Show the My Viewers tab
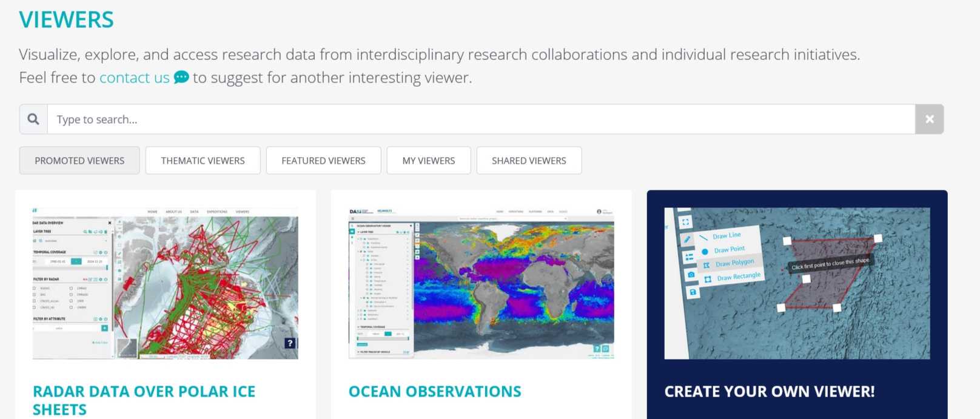The width and height of the screenshot is (980, 419). point(428,161)
